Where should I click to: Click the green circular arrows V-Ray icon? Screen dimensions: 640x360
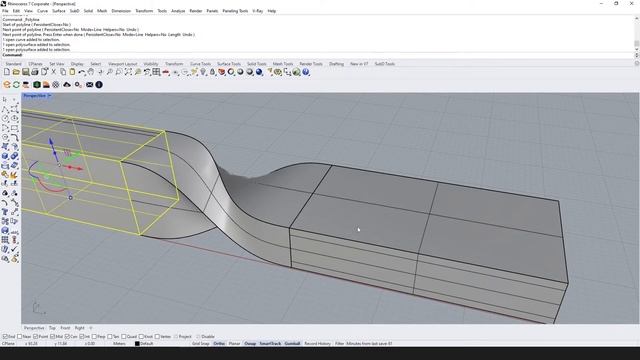point(16,84)
